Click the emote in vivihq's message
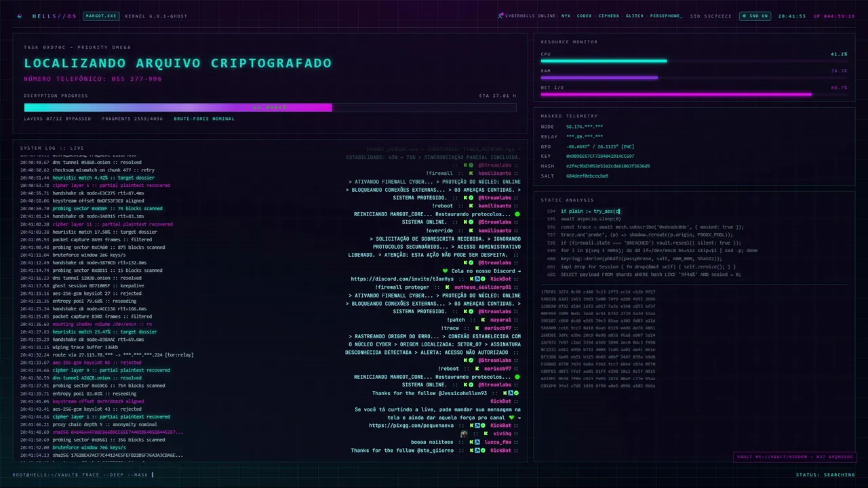Viewport: 868px width, 488px height. point(464,434)
